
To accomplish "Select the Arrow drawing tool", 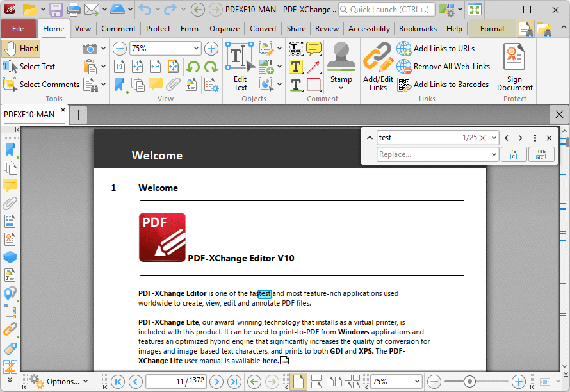I will click(x=313, y=67).
